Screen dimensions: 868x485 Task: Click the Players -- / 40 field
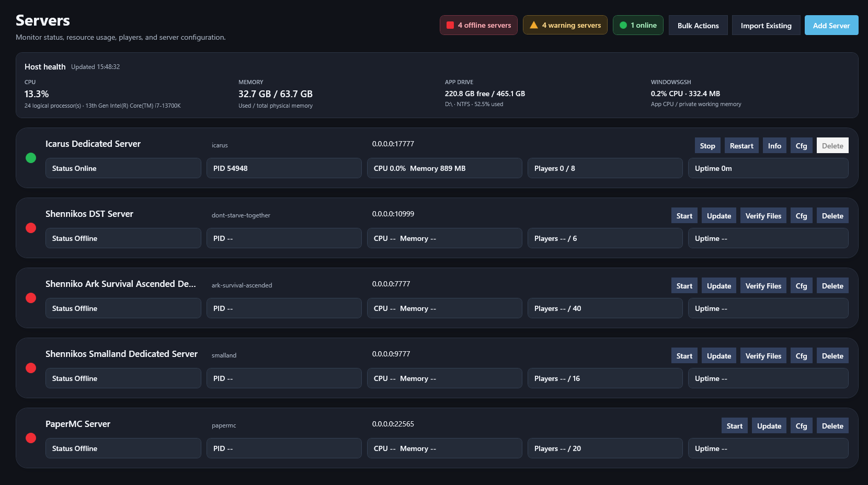605,308
